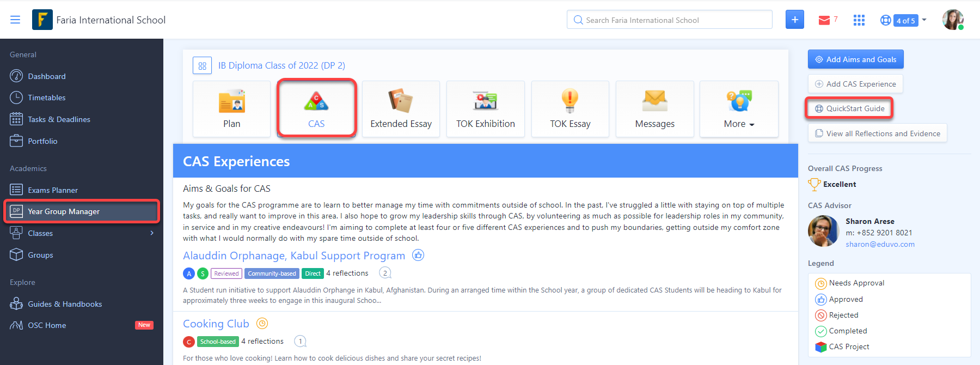980x365 pixels.
Task: Open the QuickStart Guide
Action: 849,108
